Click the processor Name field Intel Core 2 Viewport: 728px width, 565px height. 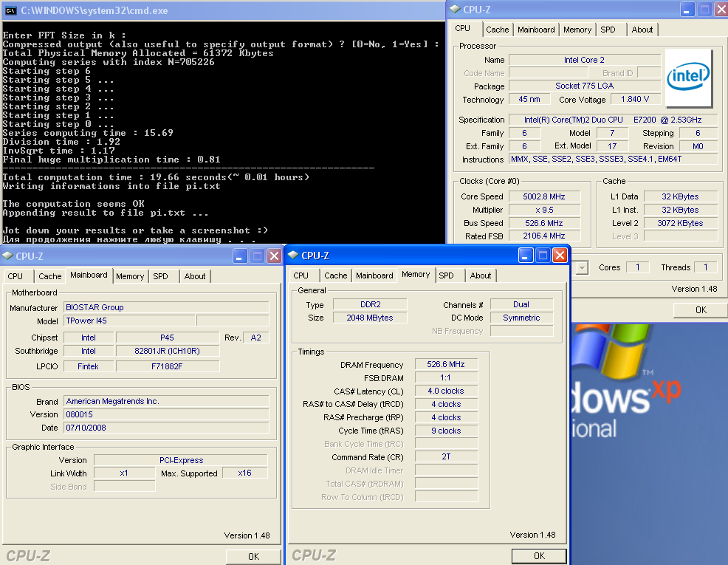click(x=584, y=60)
